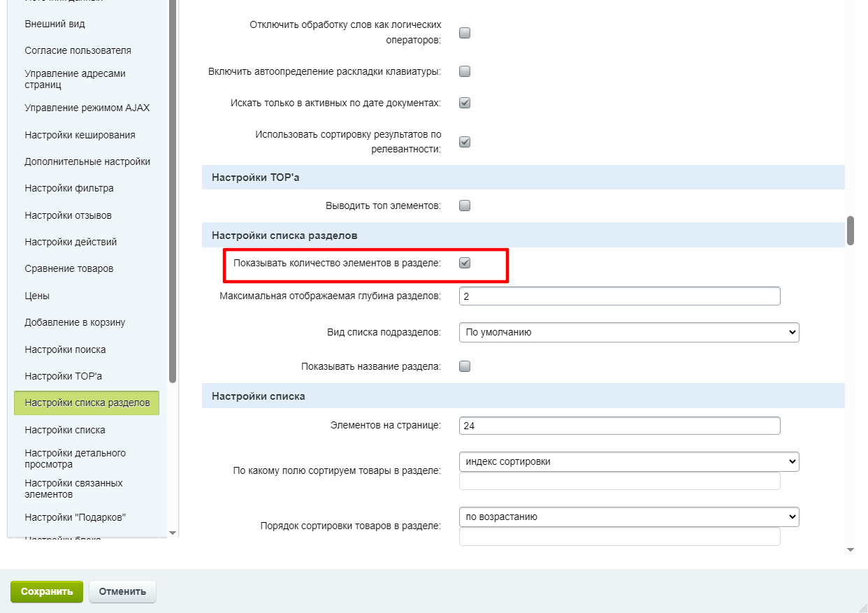Click the 'Максимальная отображаемая глубина разделов' field
This screenshot has height=613, width=868.
point(619,296)
